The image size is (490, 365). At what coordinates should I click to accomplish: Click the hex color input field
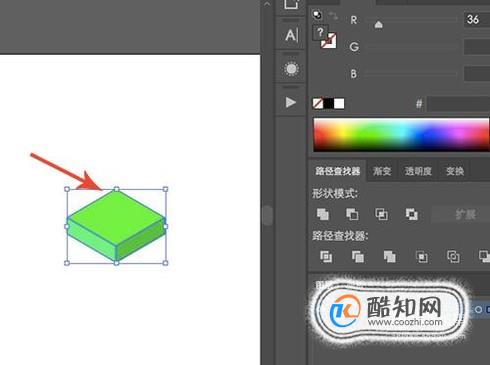(458, 104)
